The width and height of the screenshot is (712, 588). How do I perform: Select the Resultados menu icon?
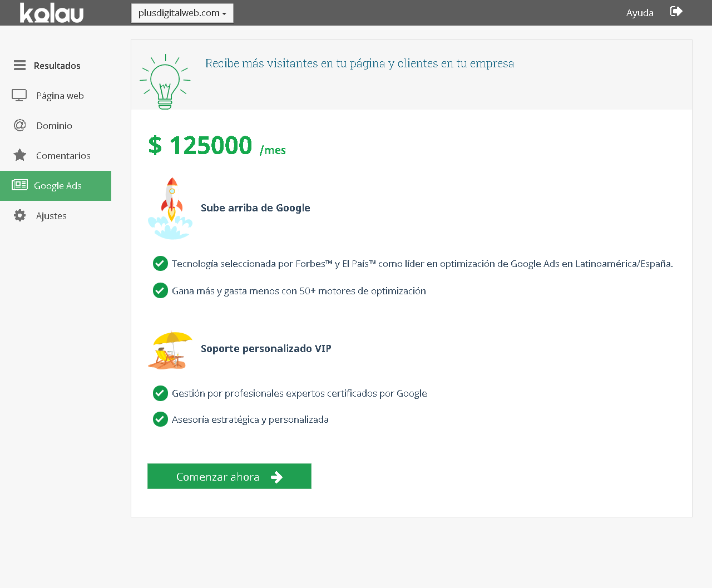point(19,65)
